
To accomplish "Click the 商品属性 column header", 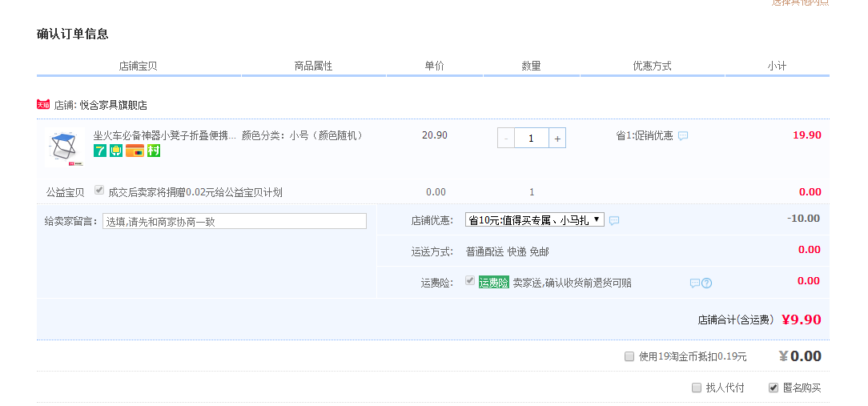I will (x=313, y=66).
